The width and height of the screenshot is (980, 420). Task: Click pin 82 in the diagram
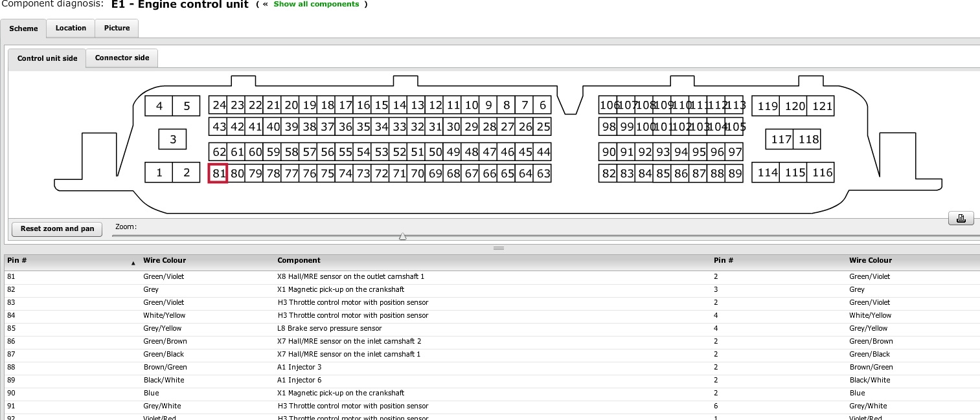coord(609,173)
